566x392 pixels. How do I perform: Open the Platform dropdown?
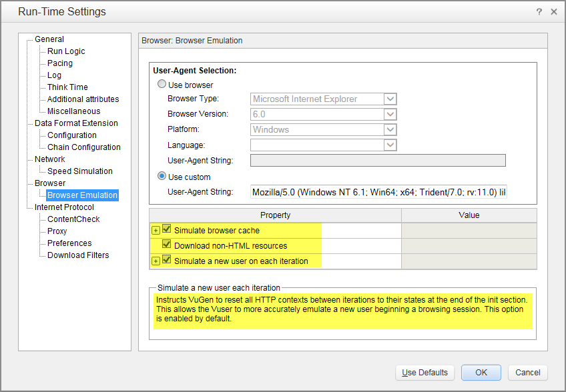click(390, 130)
